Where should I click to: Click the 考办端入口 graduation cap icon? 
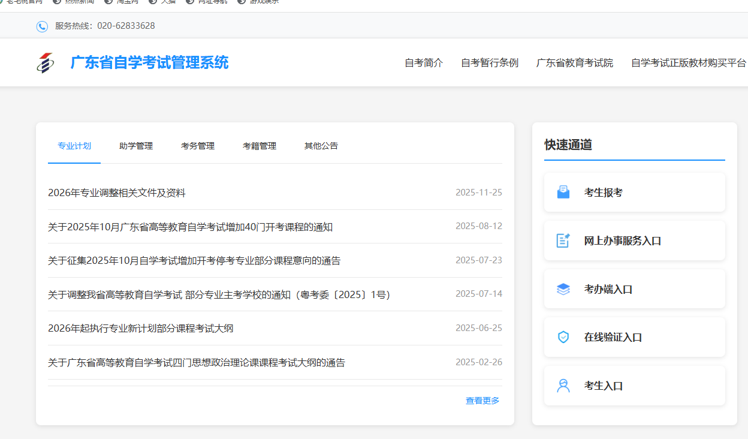tap(563, 289)
